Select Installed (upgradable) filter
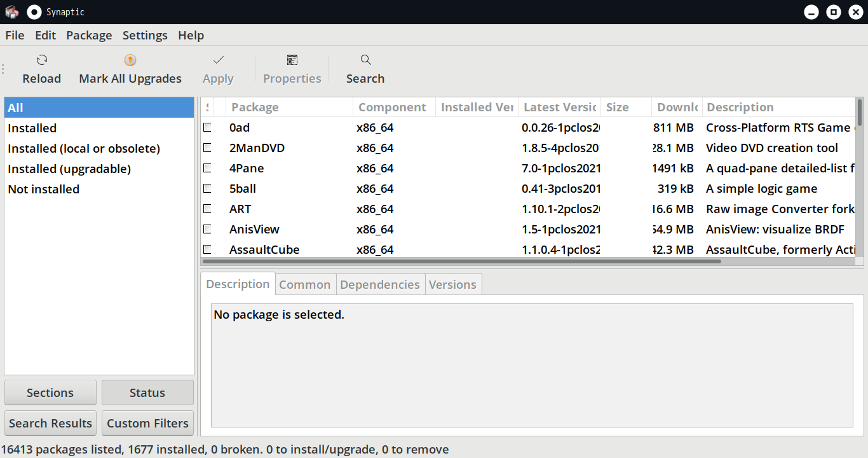 pos(99,169)
